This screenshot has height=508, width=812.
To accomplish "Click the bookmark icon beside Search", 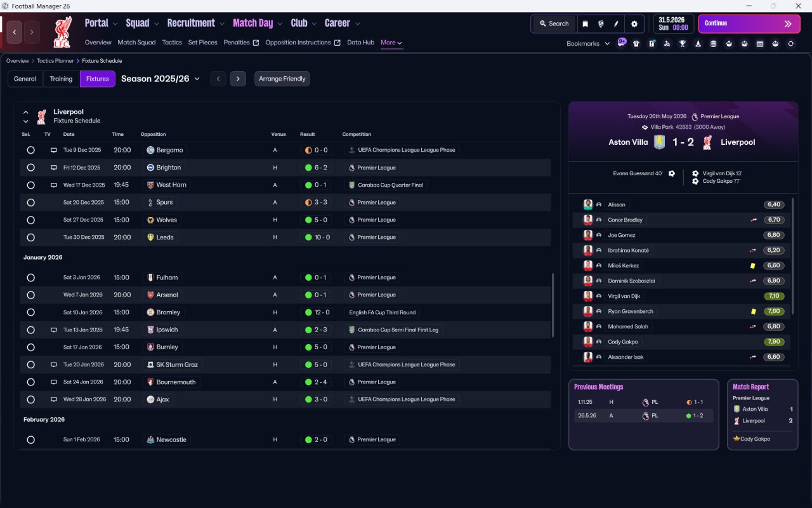I will pos(585,23).
